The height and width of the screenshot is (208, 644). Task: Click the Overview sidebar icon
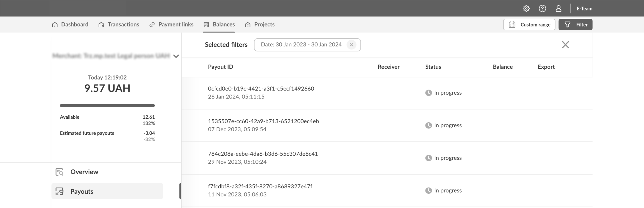click(x=59, y=172)
